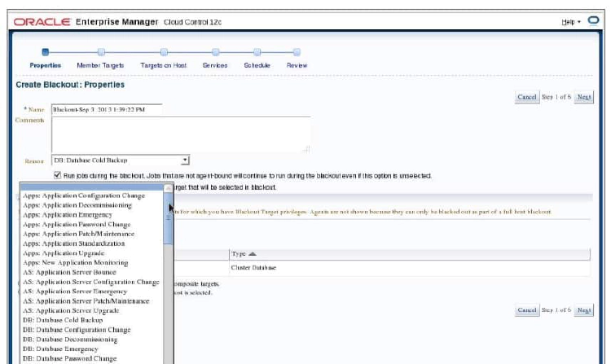
Task: Select AS: Application Server Bounce
Action: 69,272
